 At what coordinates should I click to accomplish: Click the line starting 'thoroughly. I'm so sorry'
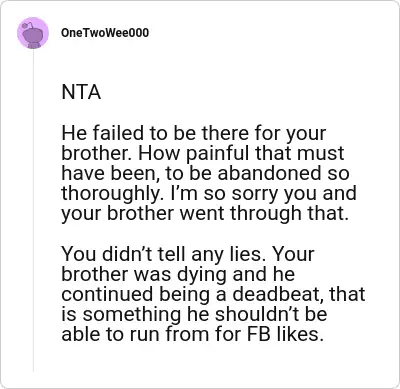[x=209, y=194]
